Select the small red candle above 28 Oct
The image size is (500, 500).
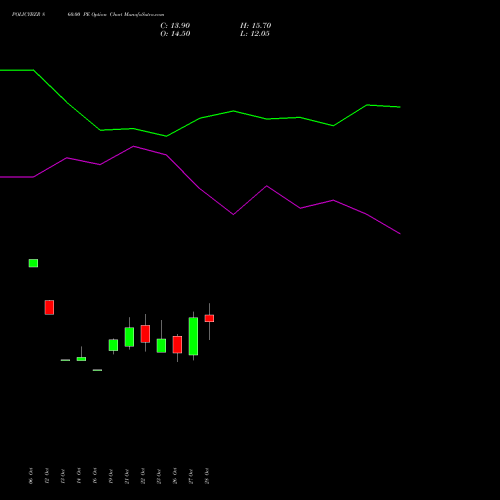pyautogui.click(x=209, y=318)
